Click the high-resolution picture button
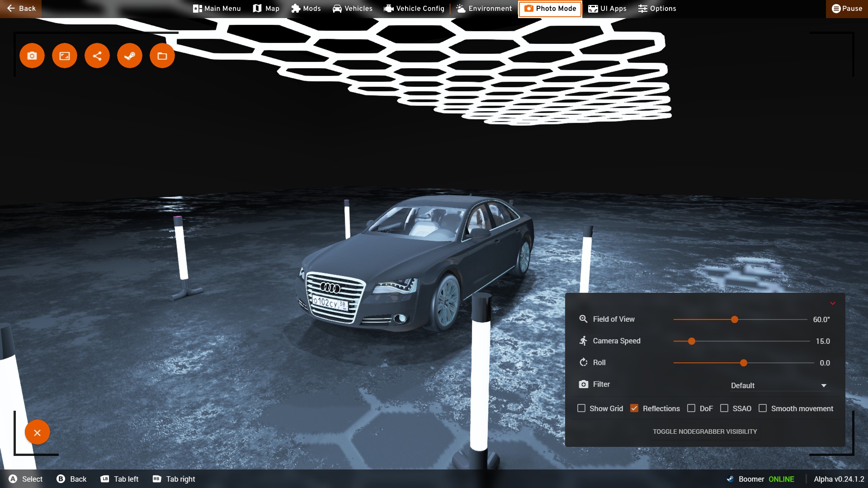This screenshot has height=488, width=868. (65, 56)
